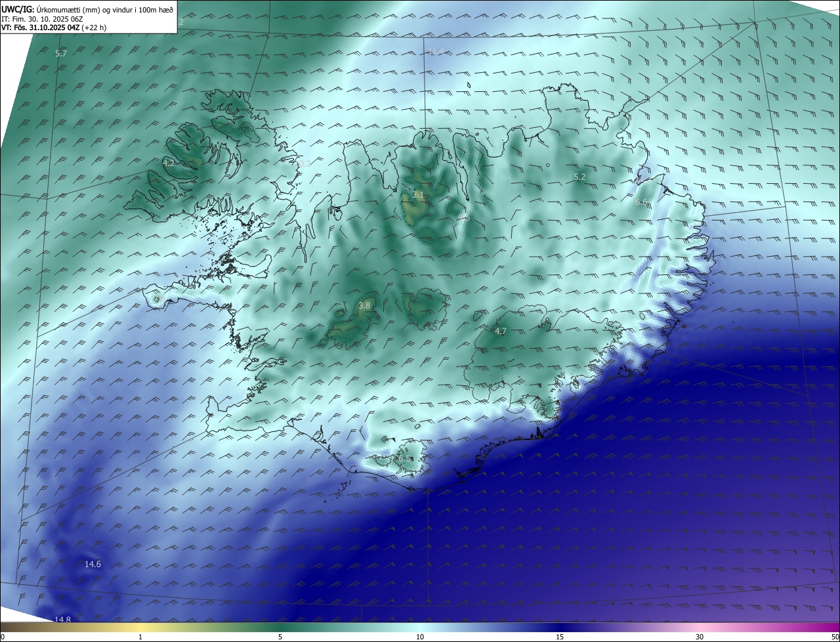Click the 4.2 value over the Westfjords
Screen dimensions: 840x642
pyautogui.click(x=169, y=163)
